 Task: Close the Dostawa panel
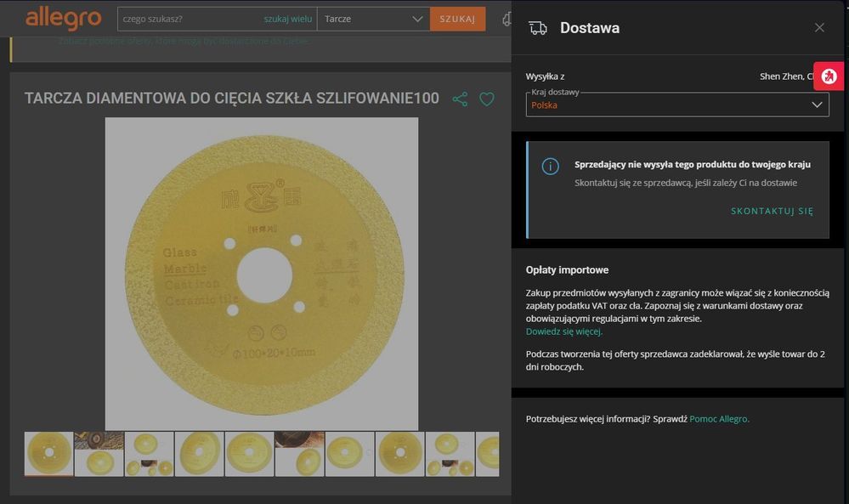coord(819,28)
